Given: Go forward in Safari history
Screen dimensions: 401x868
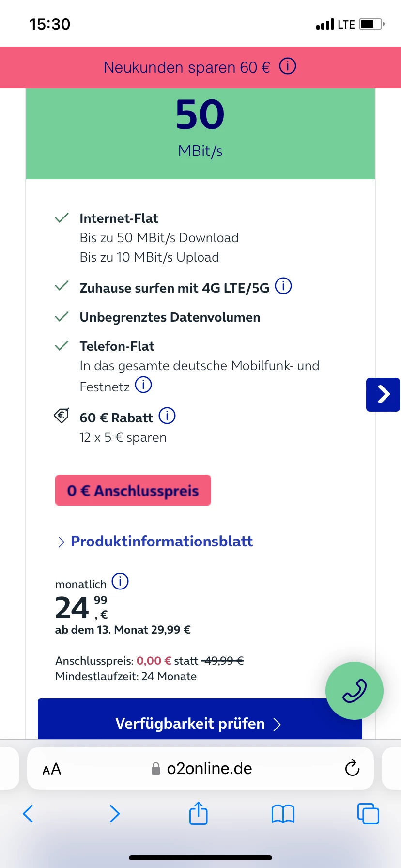Looking at the screenshot, I should (x=114, y=814).
